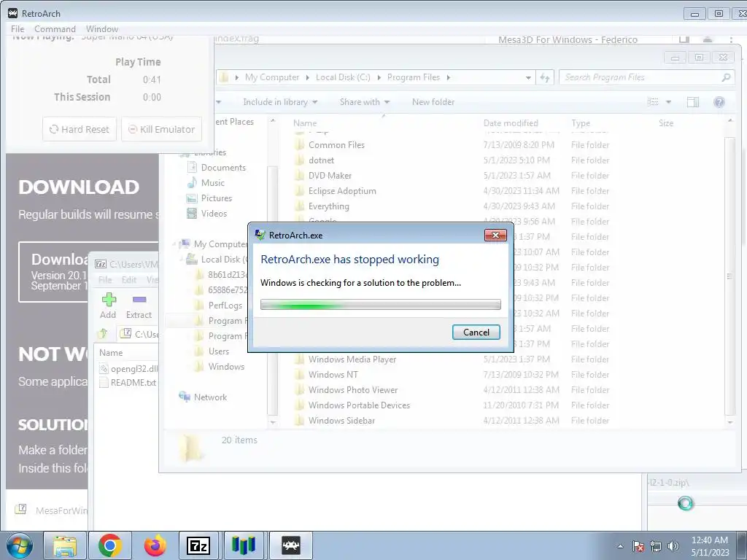Open Include in library dropdown in Explorer
This screenshot has width=747, height=560.
click(280, 102)
